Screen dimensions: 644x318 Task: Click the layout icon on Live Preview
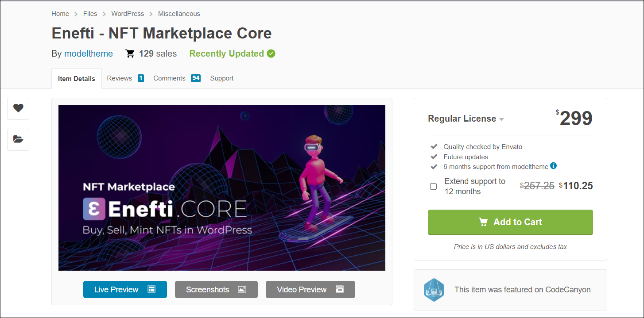tap(151, 289)
